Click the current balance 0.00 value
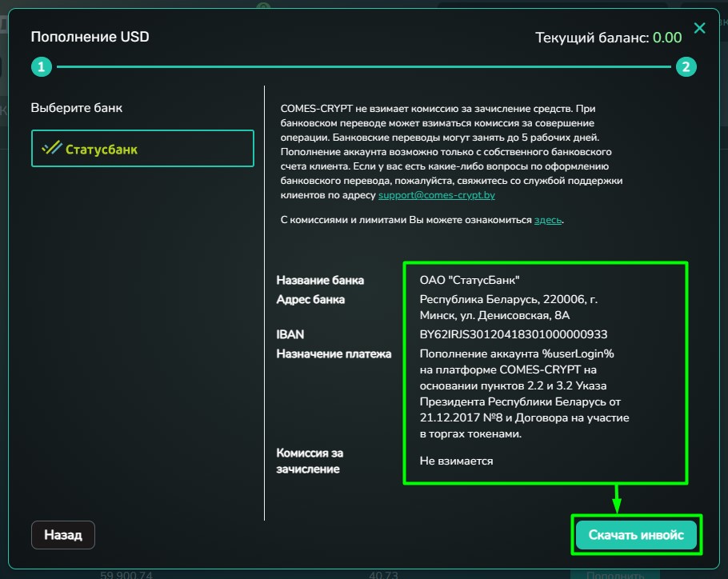The image size is (728, 579). coord(667,38)
